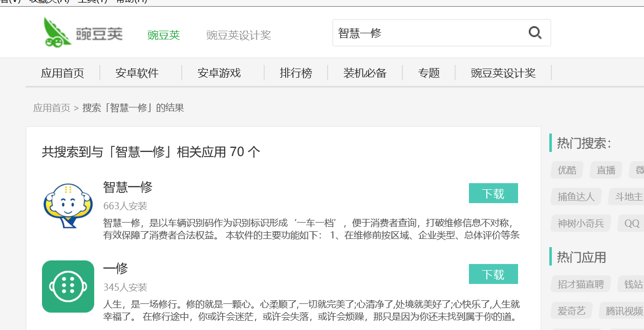Select the 优酷 hot search tag
The height and width of the screenshot is (330, 644).
567,170
